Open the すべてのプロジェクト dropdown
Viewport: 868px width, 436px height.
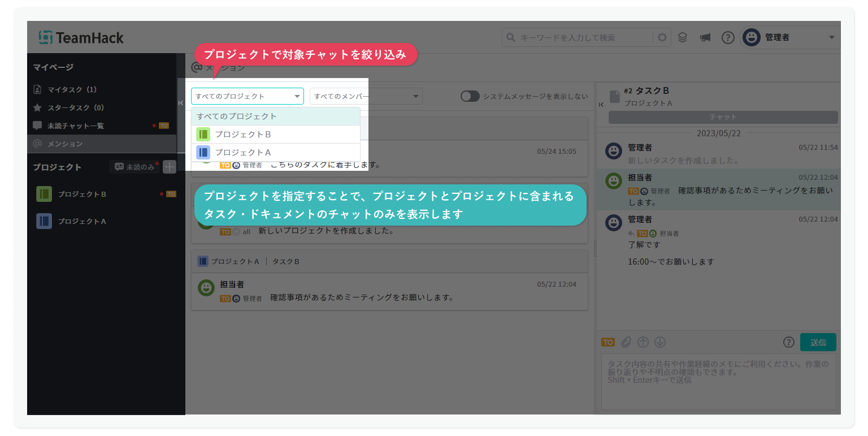pos(247,96)
